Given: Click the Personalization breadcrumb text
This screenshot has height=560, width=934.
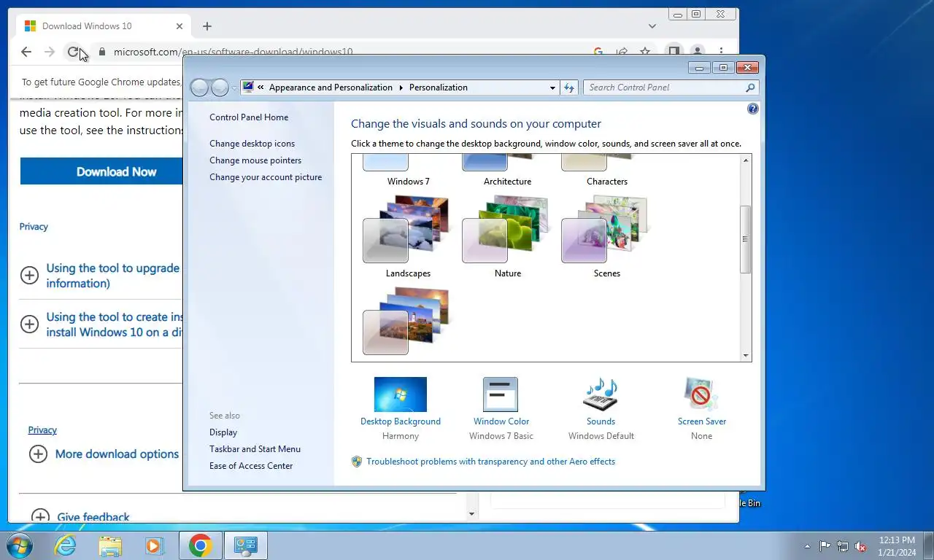Looking at the screenshot, I should click(x=439, y=87).
